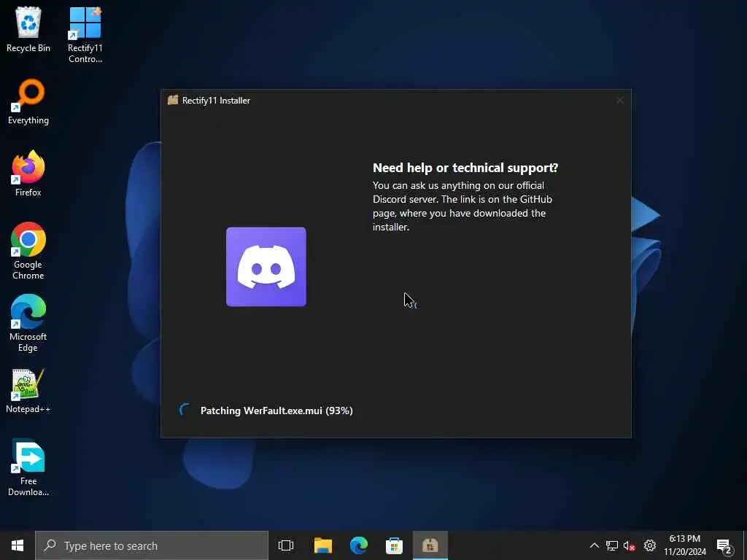Click the 'Patching WerFault.exe.mui (93%)' status text
Screen dimensions: 747x560
tap(276, 411)
